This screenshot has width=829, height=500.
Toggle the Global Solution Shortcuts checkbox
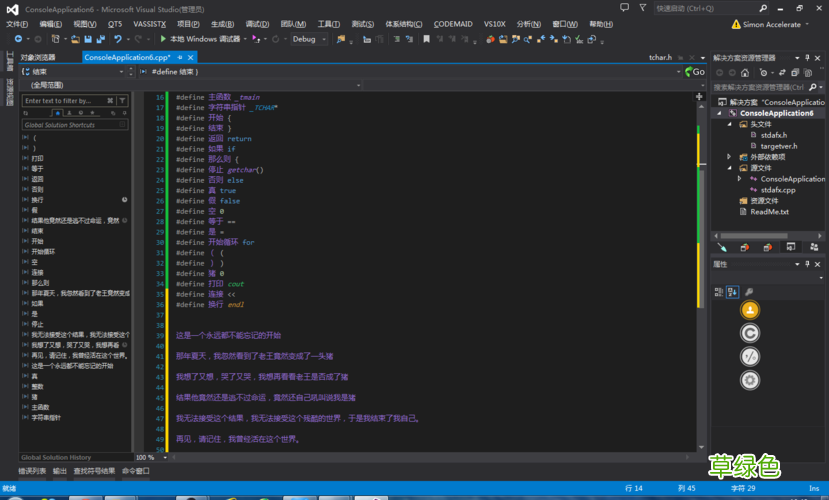click(123, 125)
